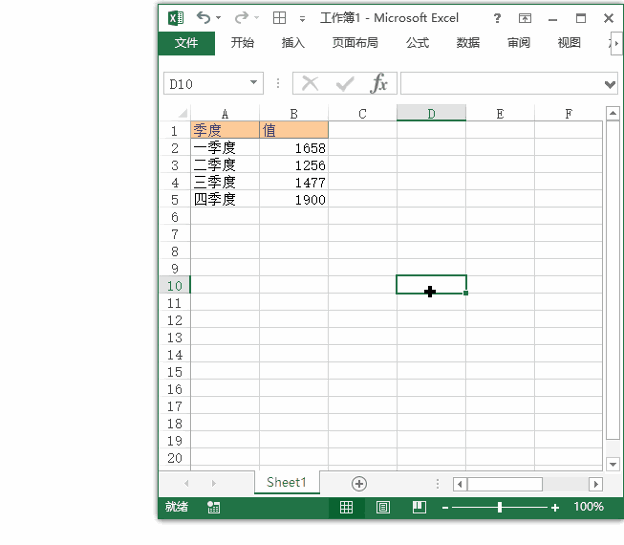The height and width of the screenshot is (545, 624).
Task: Click the borders grid icon in quick access
Action: pyautogui.click(x=279, y=18)
